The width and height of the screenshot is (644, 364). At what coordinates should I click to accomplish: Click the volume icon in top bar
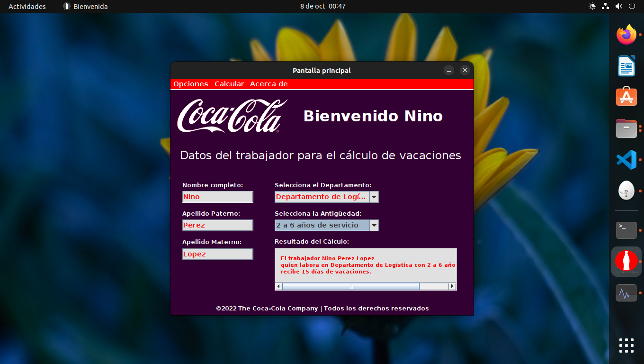point(618,6)
